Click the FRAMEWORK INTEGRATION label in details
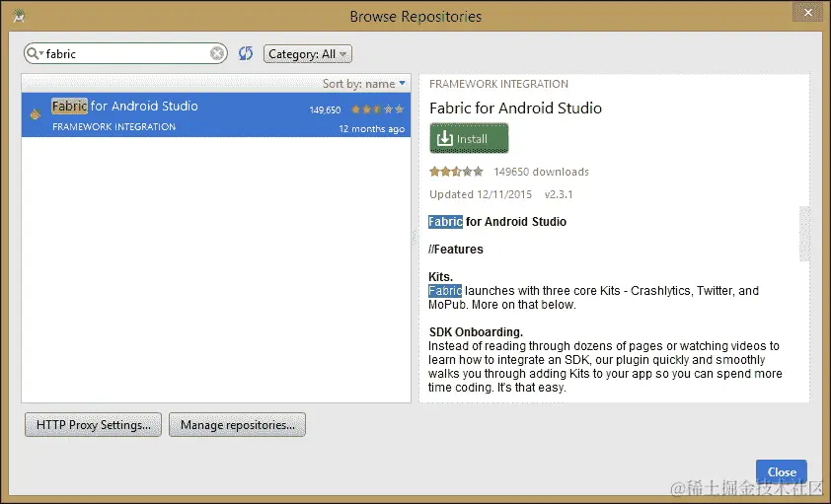This screenshot has width=831, height=504. click(x=498, y=84)
